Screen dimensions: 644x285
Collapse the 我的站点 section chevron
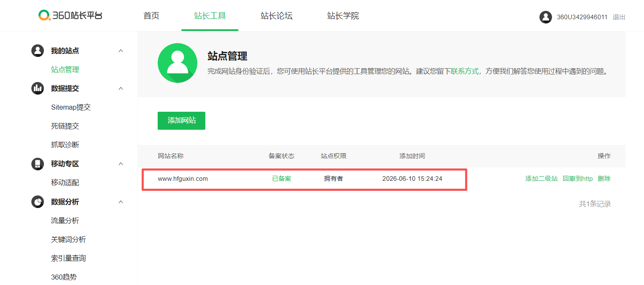(121, 51)
